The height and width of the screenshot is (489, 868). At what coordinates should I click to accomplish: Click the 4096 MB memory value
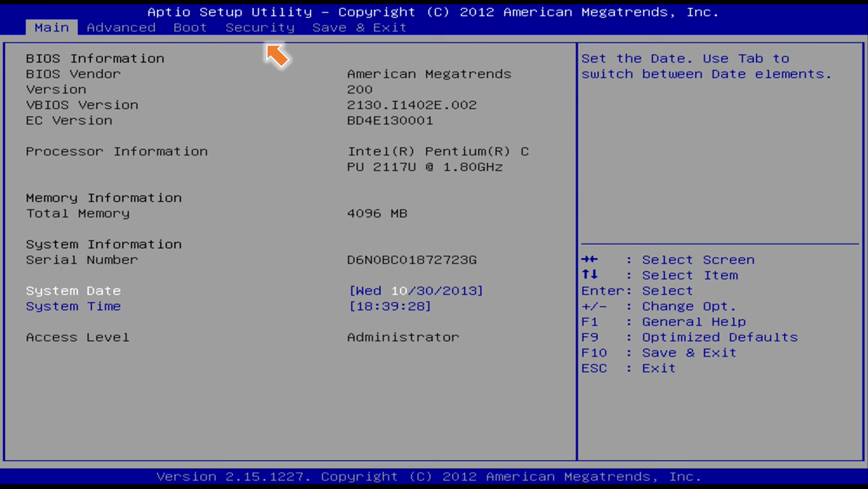[x=377, y=213]
